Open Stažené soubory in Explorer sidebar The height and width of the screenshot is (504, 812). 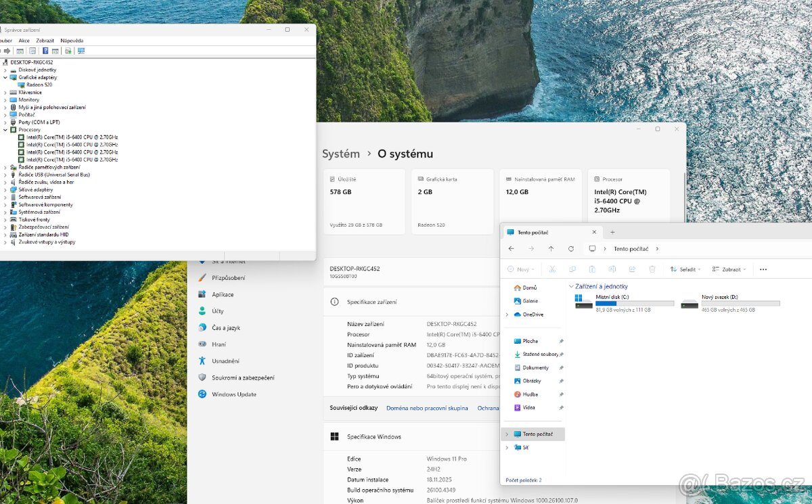(540, 354)
